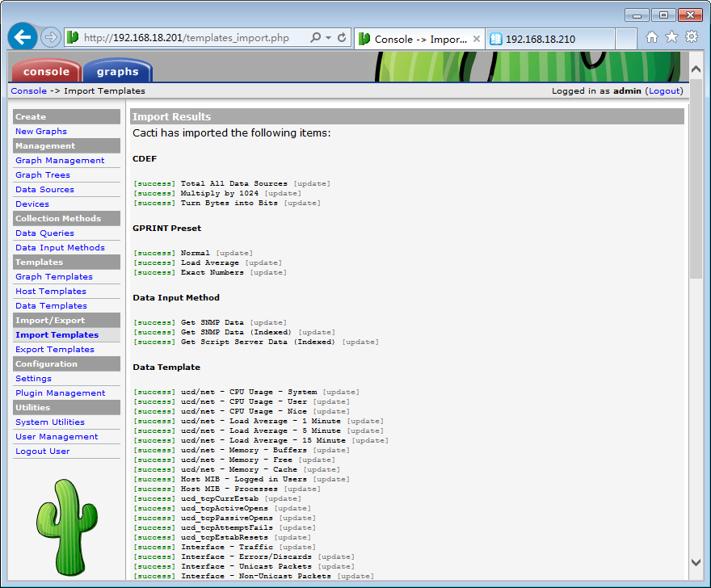Open Graph Management in sidebar

(60, 160)
